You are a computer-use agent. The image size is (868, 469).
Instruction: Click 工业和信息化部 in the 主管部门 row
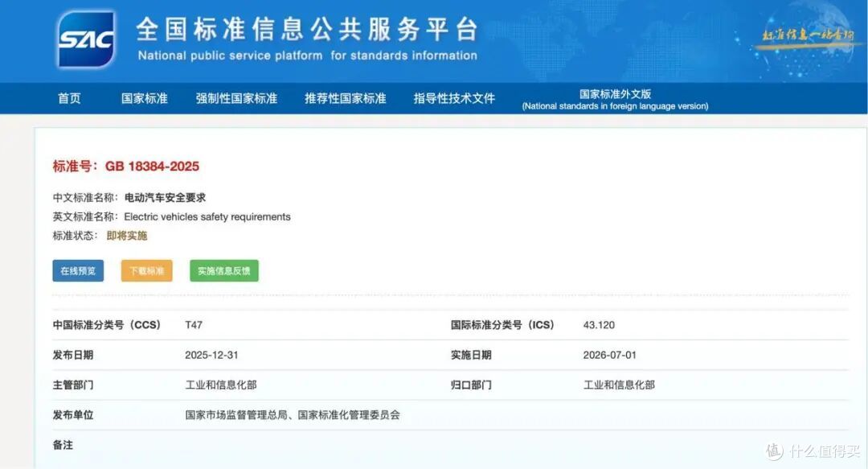pyautogui.click(x=221, y=385)
